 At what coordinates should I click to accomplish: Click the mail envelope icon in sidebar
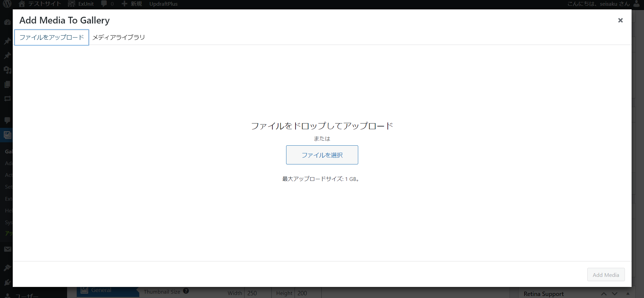7,249
